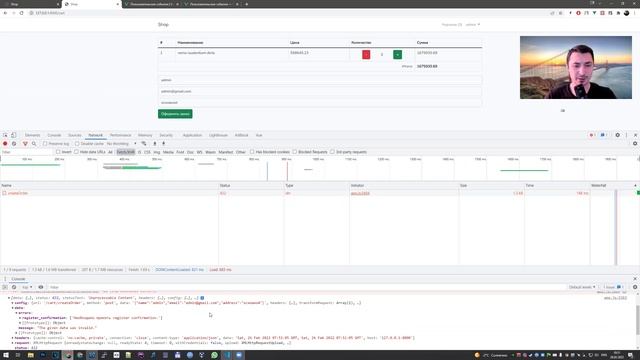Image resolution: width=640 pixels, height=360 pixels.
Task: Activate the DevTools inspect element picker icon
Action: coord(5,135)
